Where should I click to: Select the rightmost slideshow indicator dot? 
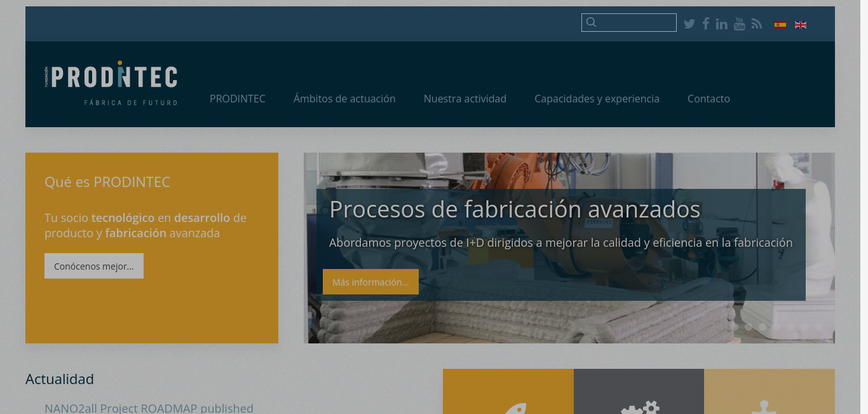818,327
